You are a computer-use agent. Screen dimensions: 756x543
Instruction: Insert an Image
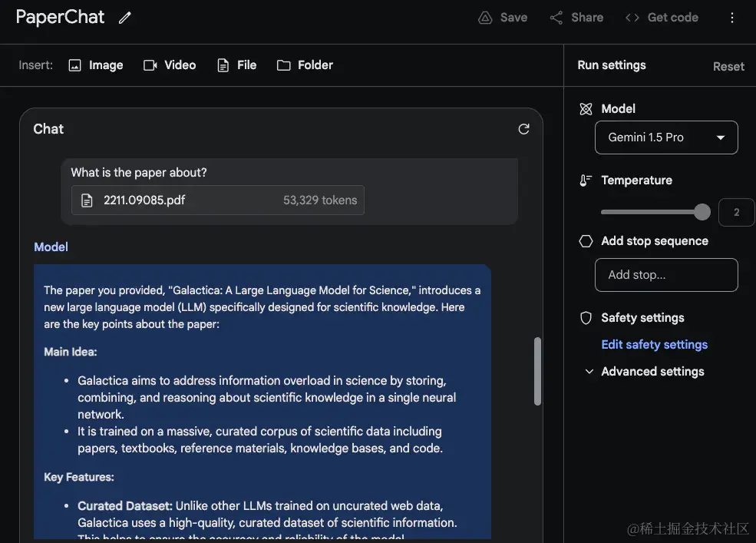[96, 65]
